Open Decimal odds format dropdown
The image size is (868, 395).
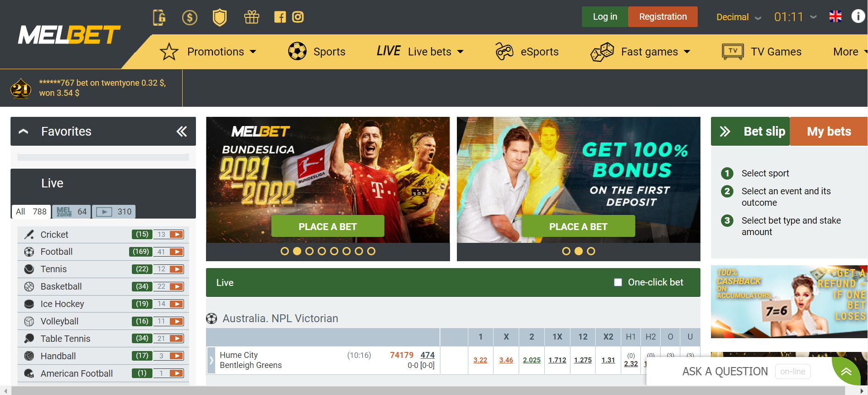coord(739,17)
